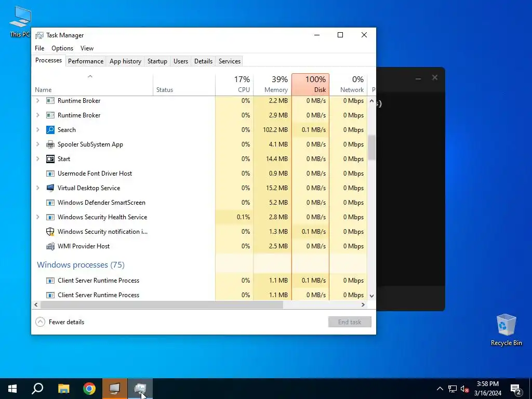Click the vertical scrollbar down arrow
Image resolution: width=532 pixels, height=399 pixels.
point(371,296)
